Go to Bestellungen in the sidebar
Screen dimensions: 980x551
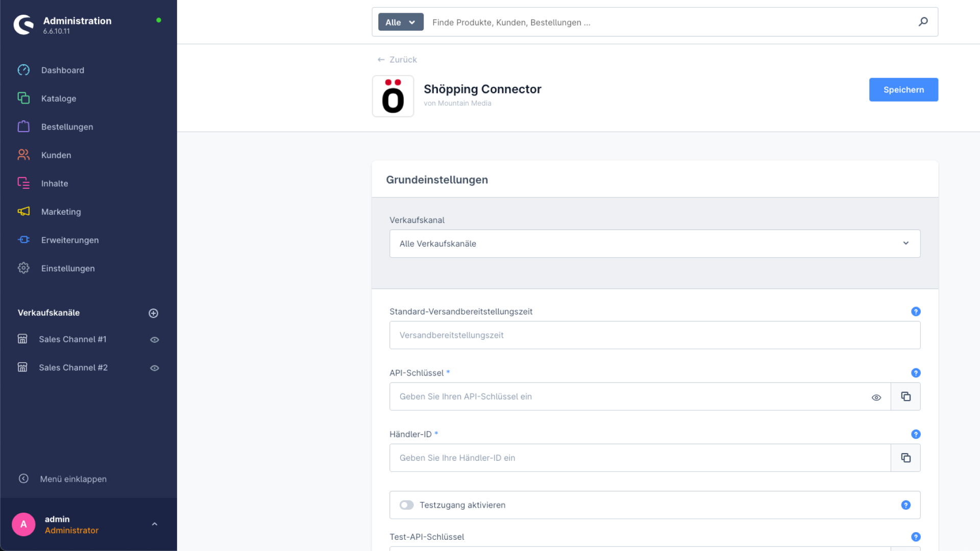pyautogui.click(x=67, y=127)
